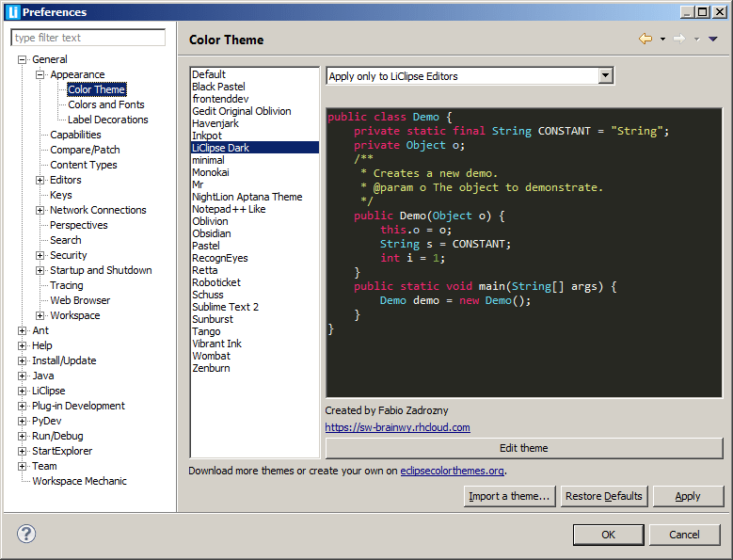This screenshot has height=560, width=733.
Task: Expand the Workspace tree node
Action: pyautogui.click(x=40, y=315)
